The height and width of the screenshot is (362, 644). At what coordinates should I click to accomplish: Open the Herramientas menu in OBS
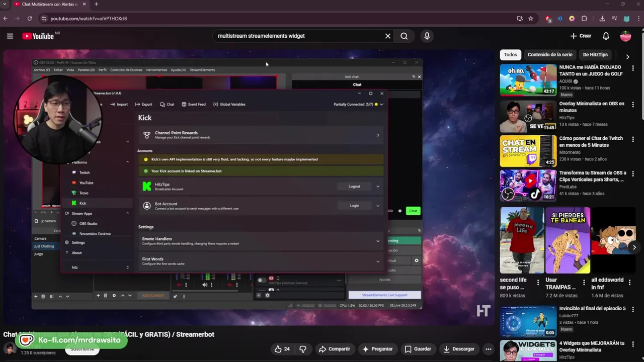[x=156, y=70]
